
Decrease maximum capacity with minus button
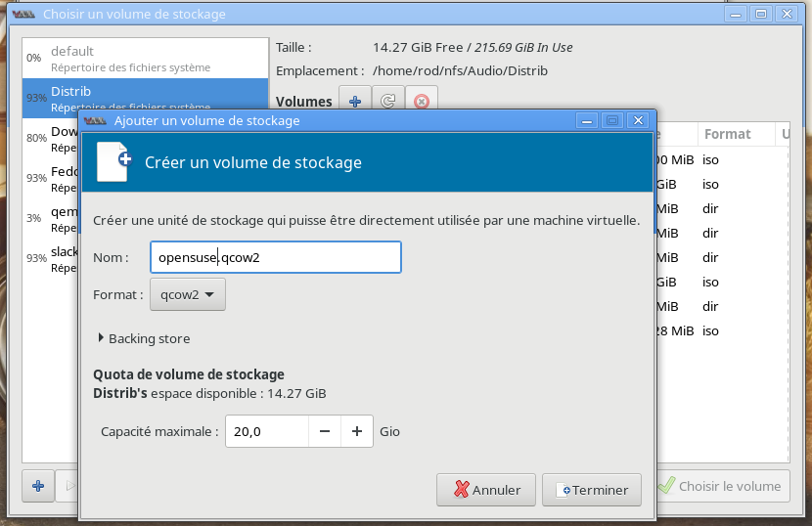pyautogui.click(x=325, y=431)
